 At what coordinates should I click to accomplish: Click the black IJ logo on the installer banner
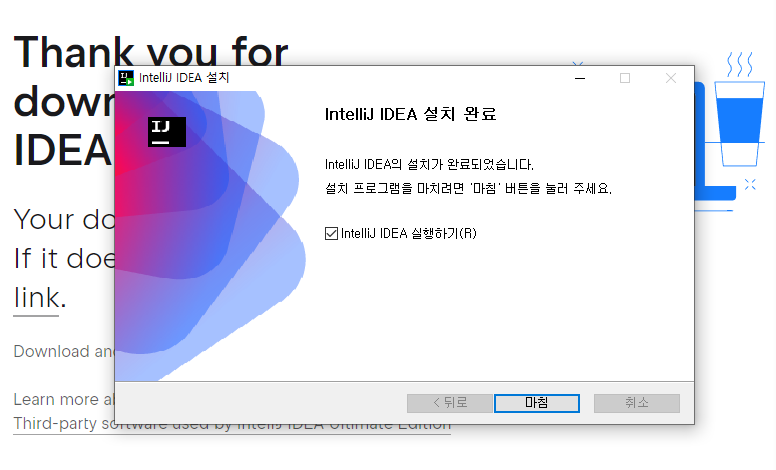pyautogui.click(x=167, y=132)
